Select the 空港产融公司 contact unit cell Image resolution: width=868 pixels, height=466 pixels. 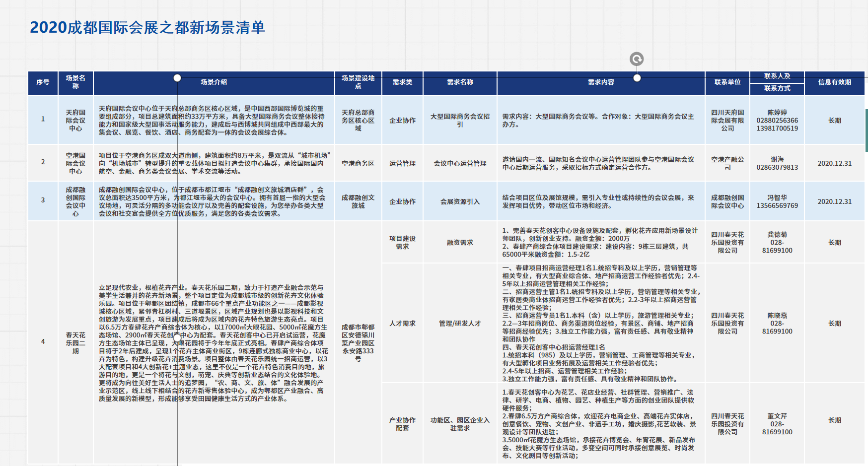click(x=727, y=163)
